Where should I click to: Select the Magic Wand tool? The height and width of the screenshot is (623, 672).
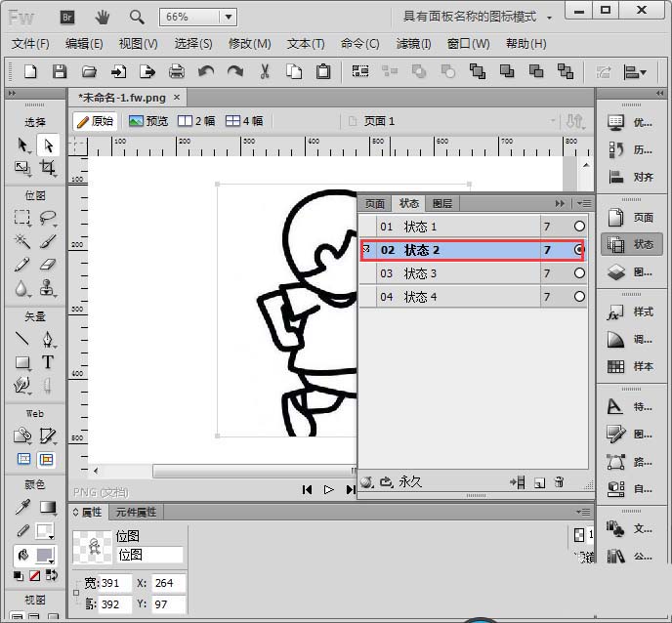[x=22, y=241]
